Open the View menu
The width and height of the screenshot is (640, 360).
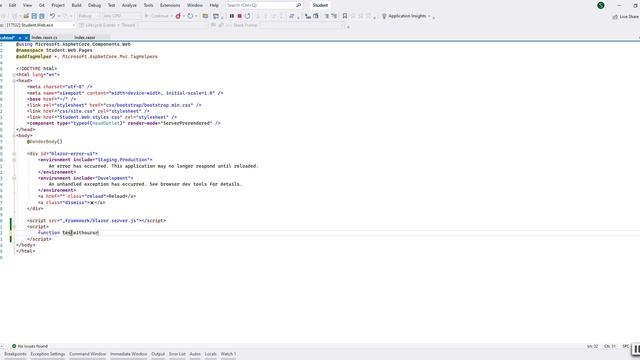(x=27, y=5)
